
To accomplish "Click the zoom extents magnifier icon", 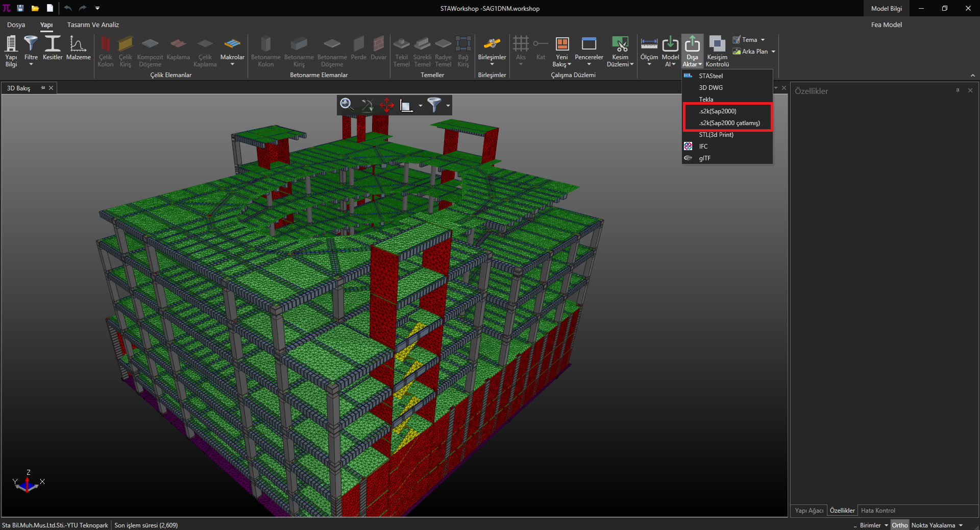I will click(347, 105).
